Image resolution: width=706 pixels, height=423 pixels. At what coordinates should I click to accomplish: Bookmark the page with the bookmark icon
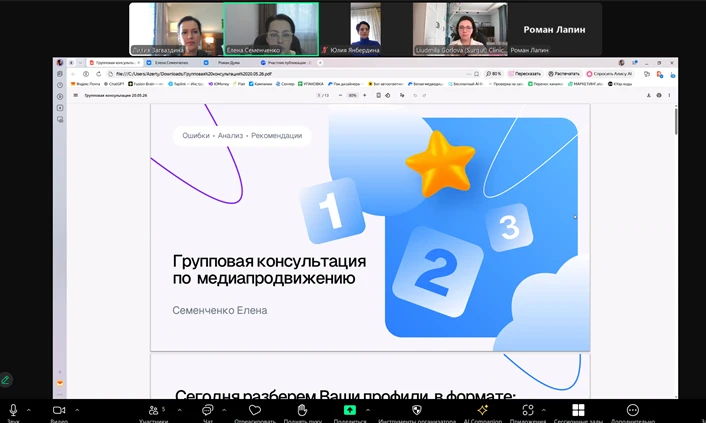click(476, 74)
